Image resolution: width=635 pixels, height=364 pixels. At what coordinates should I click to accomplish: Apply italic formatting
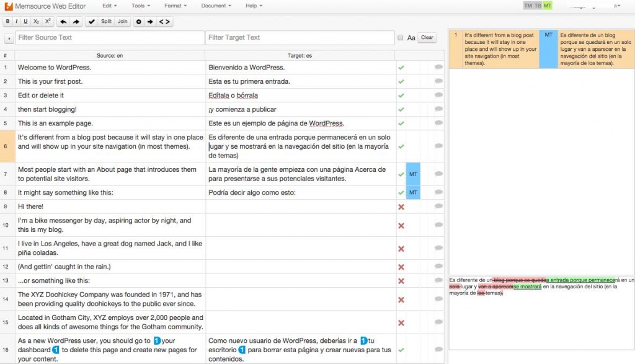coord(16,22)
